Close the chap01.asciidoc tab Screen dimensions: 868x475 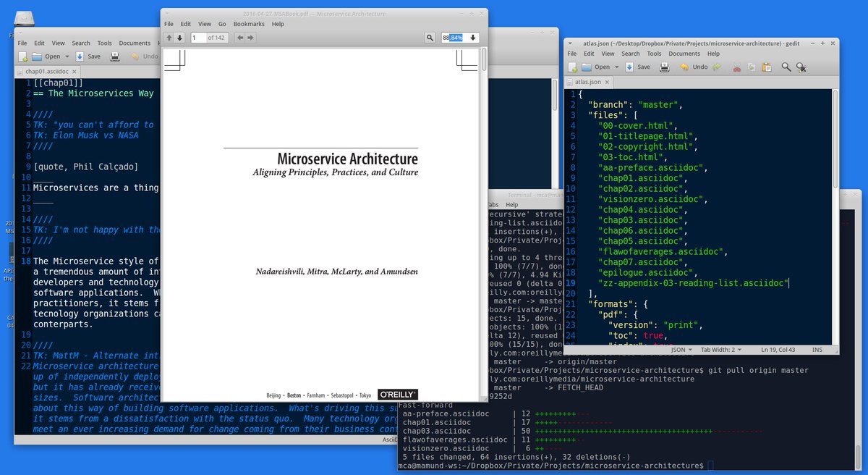point(75,71)
